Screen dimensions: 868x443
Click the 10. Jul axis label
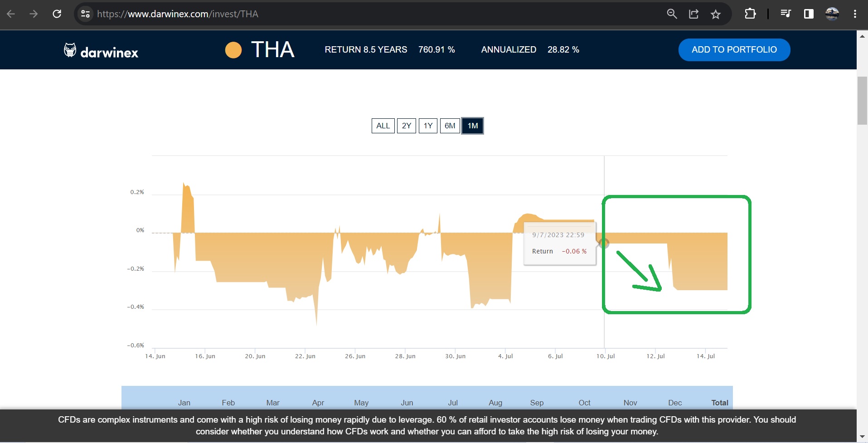[x=606, y=356]
